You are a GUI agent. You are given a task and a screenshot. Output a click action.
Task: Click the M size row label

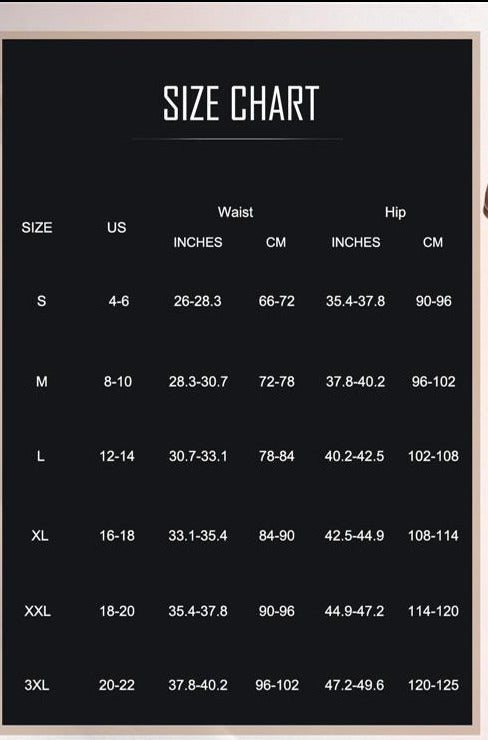(x=42, y=381)
